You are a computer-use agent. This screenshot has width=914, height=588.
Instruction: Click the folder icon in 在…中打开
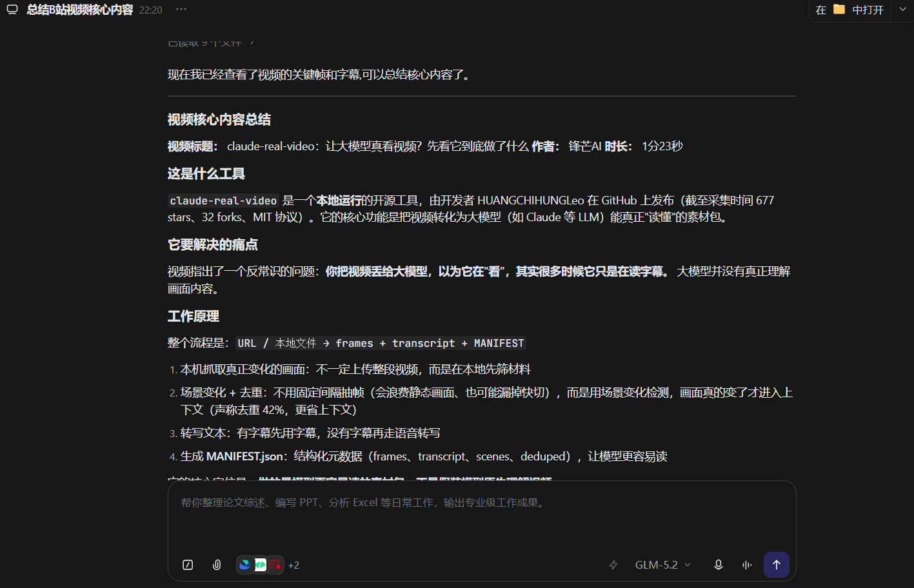coord(839,10)
